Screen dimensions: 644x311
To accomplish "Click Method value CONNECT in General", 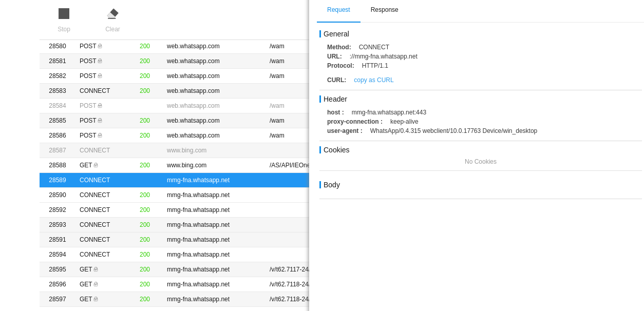I will coord(374,47).
